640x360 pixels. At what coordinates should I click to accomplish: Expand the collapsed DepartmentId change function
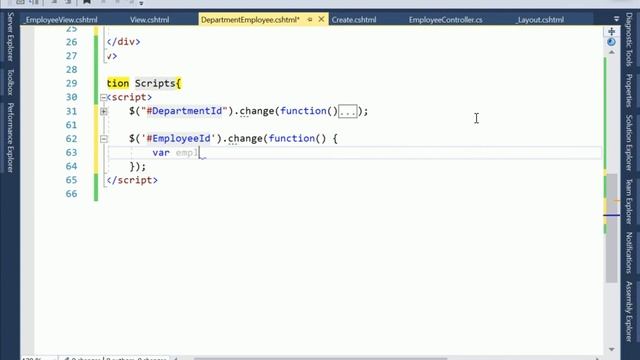pos(104,111)
